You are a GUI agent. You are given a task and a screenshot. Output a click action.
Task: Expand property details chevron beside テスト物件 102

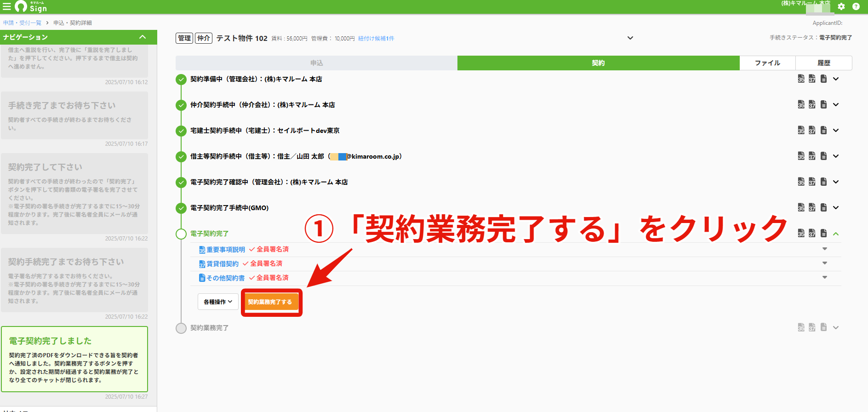(x=630, y=38)
